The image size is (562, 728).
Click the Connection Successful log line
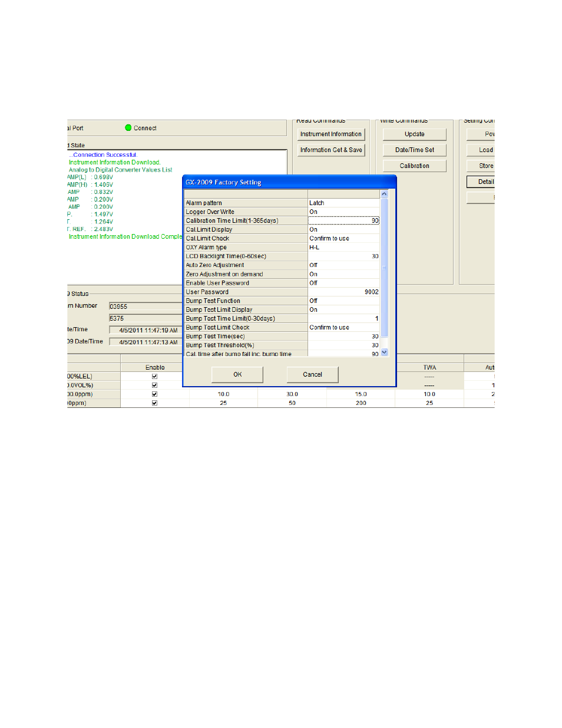point(104,155)
